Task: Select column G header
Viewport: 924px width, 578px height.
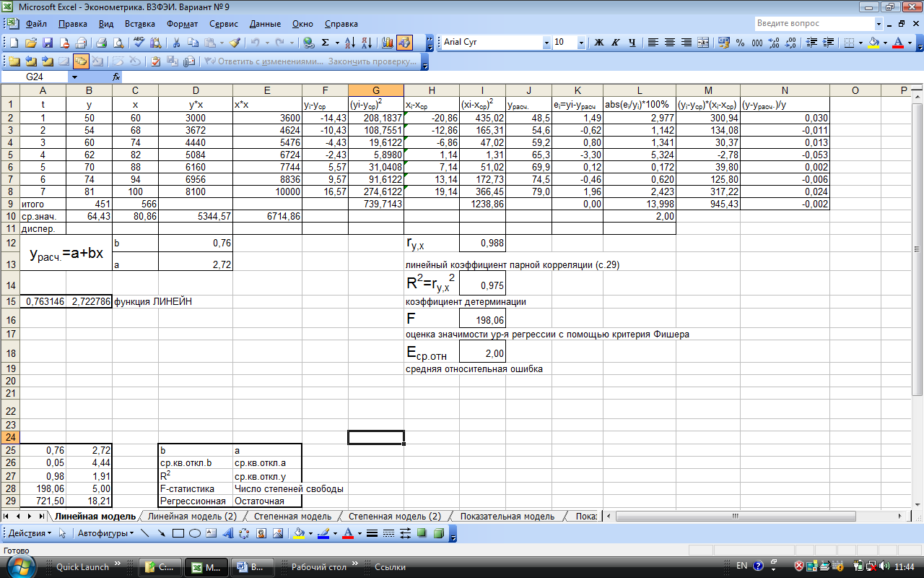Action: point(375,90)
